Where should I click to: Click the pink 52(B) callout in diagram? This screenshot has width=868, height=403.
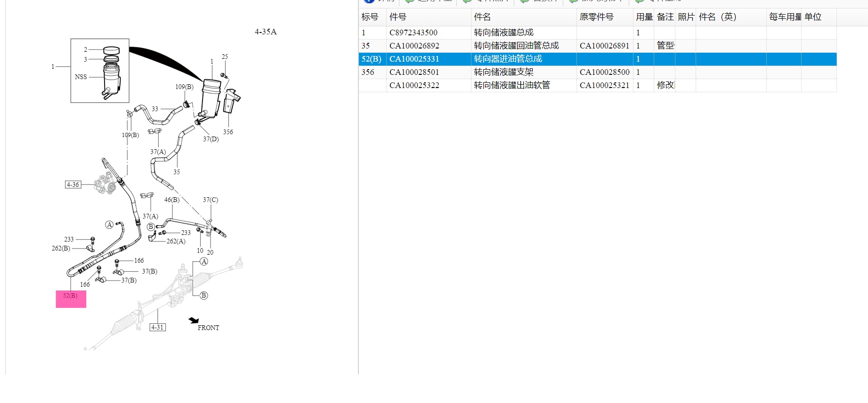(71, 299)
